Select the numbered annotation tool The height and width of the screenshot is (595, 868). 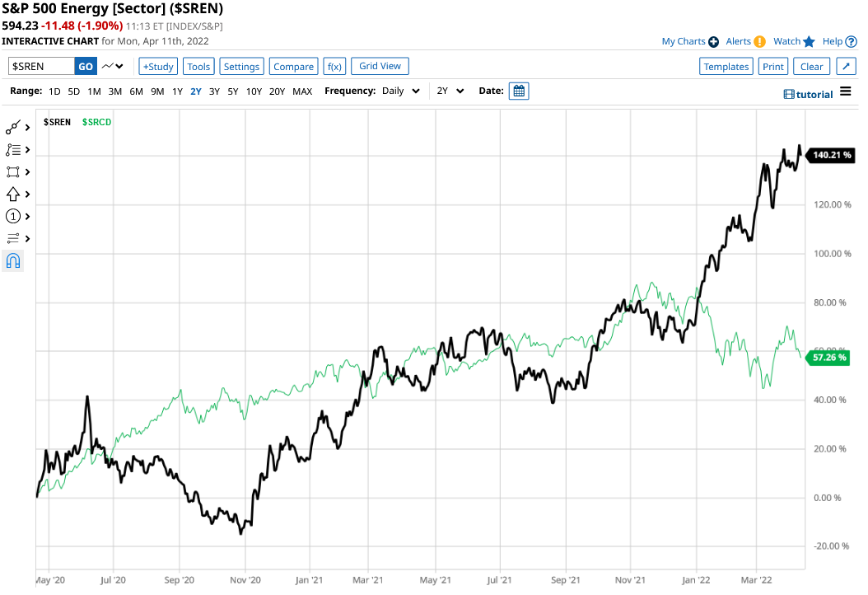[12, 217]
